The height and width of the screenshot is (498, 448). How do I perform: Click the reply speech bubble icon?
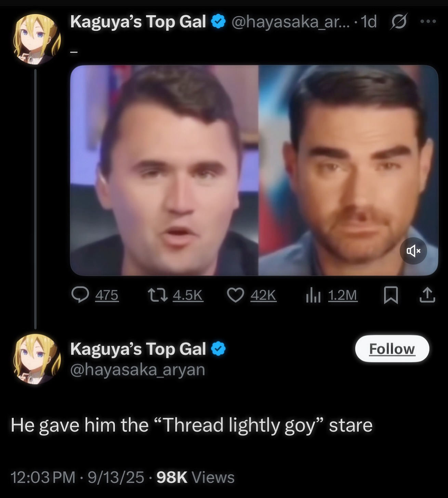point(80,295)
